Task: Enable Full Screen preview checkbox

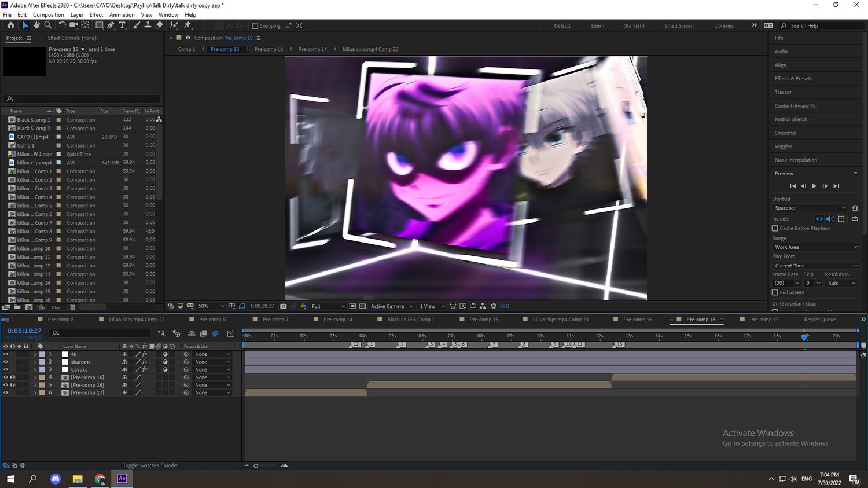Action: pos(775,292)
